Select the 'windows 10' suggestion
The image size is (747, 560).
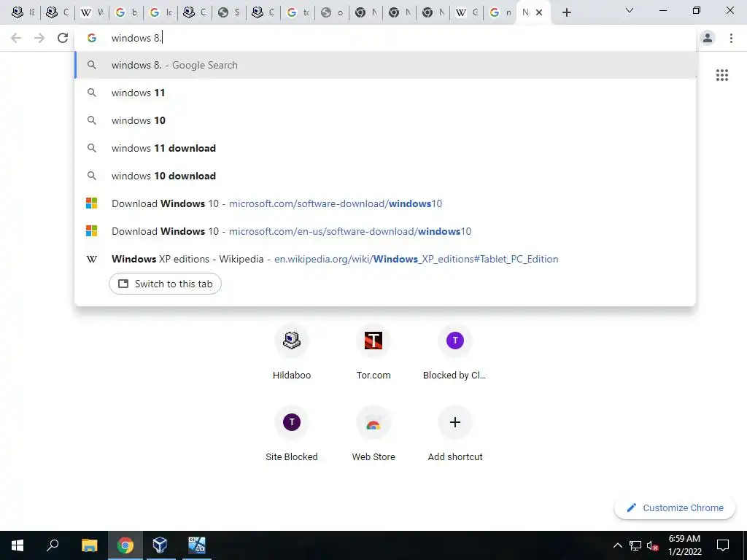click(x=385, y=120)
